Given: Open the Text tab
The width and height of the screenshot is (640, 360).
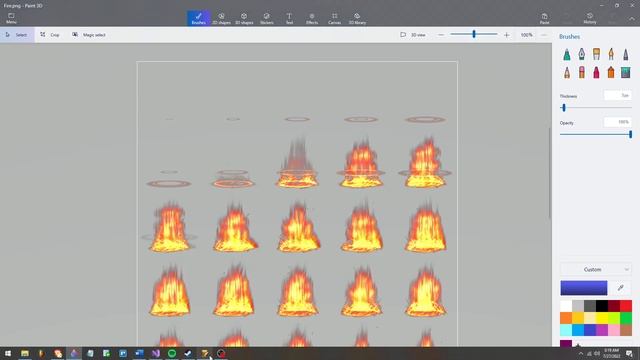Looking at the screenshot, I should 289,18.
